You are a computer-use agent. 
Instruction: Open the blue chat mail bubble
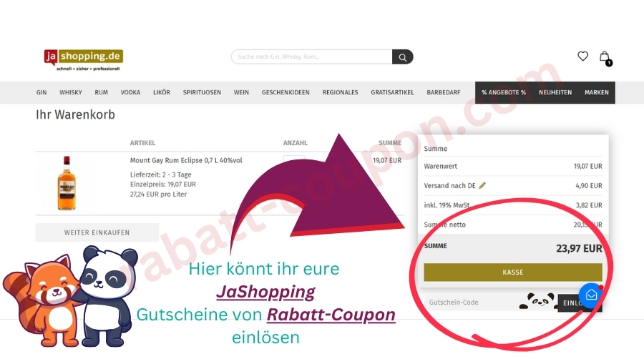coord(591,295)
